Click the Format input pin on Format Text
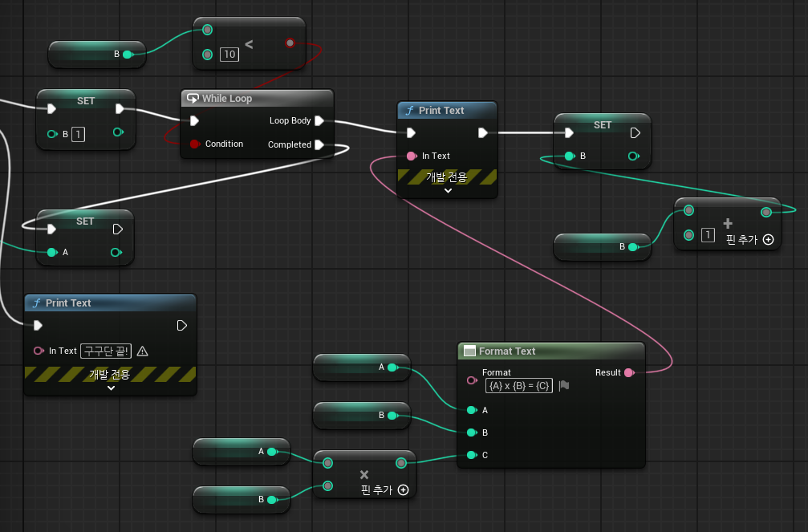808x532 pixels. 472,380
